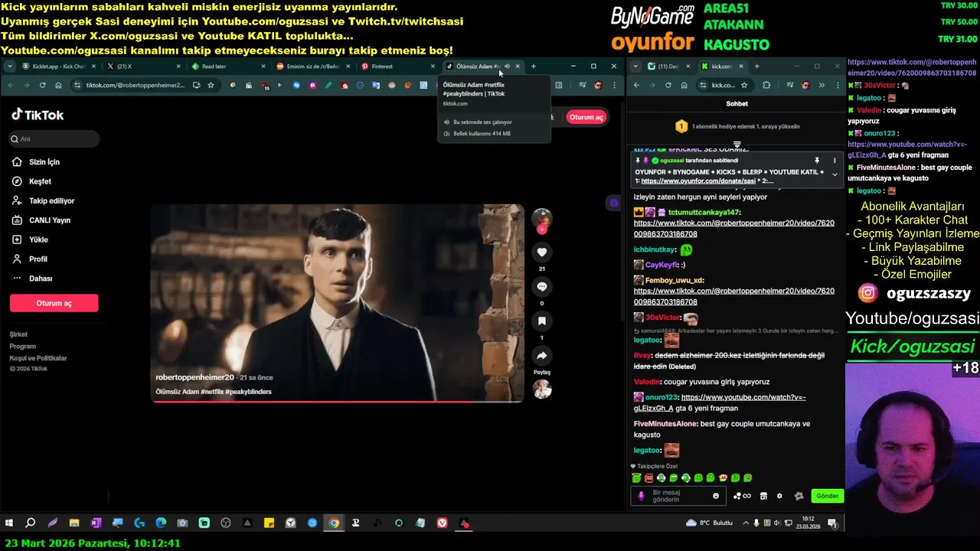The height and width of the screenshot is (551, 980).
Task: Open robertoppenheimer20 username on the video
Action: [x=194, y=377]
